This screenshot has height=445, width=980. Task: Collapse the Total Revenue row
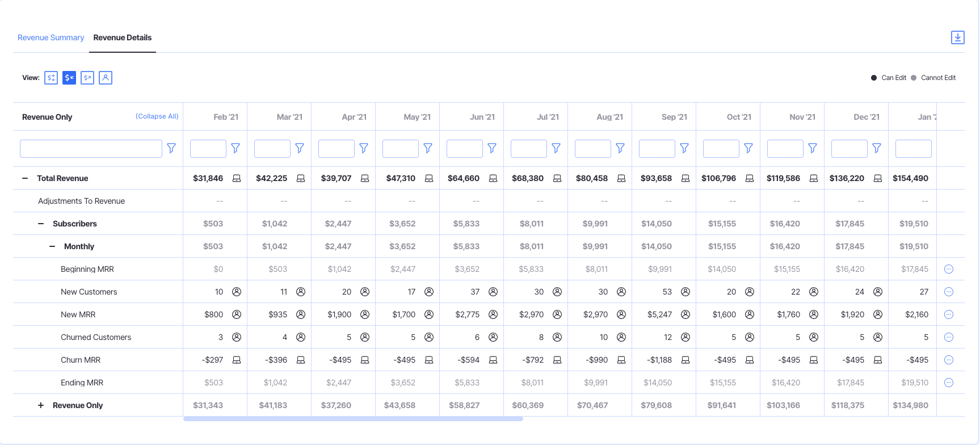(25, 178)
